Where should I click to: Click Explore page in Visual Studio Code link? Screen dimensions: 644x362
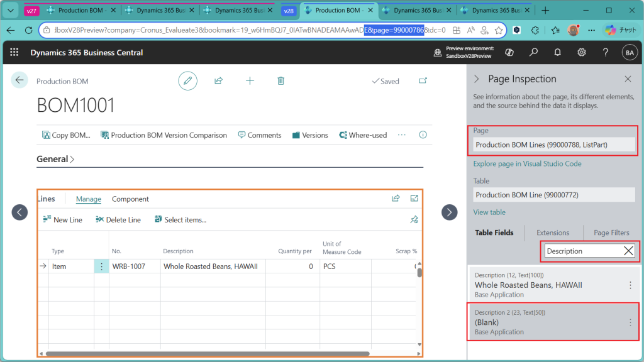(x=527, y=164)
